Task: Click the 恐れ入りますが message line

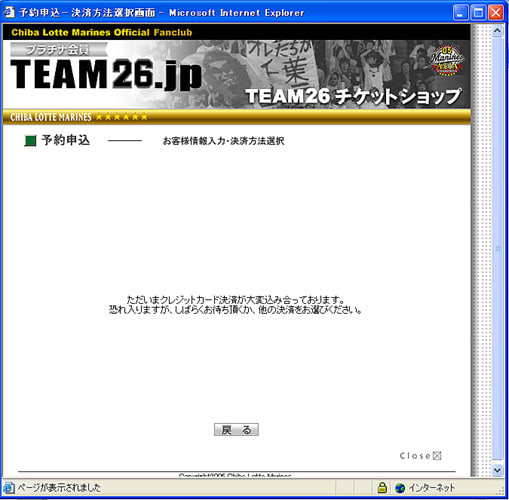Action: pos(235,310)
